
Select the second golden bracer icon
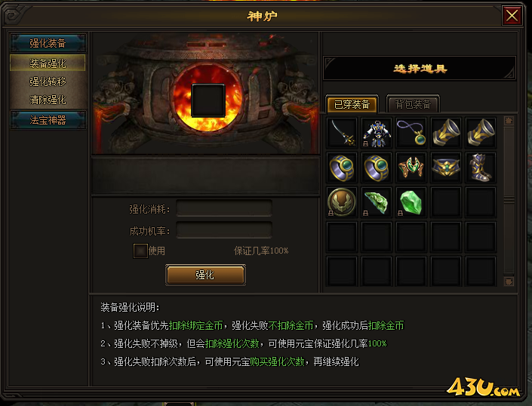pyautogui.click(x=481, y=133)
